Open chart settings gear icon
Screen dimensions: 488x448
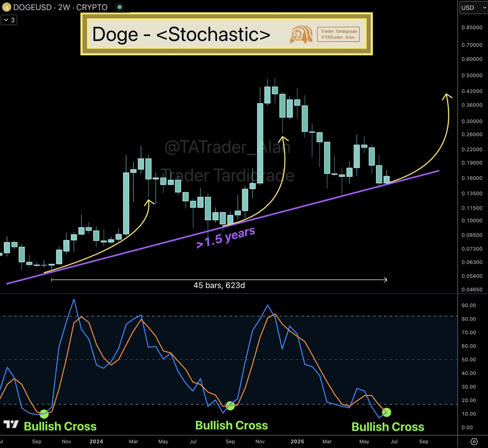tap(474, 441)
